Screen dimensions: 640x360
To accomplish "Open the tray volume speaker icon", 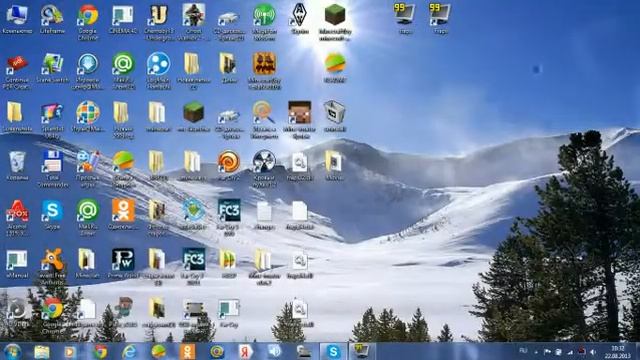I will click(593, 352).
